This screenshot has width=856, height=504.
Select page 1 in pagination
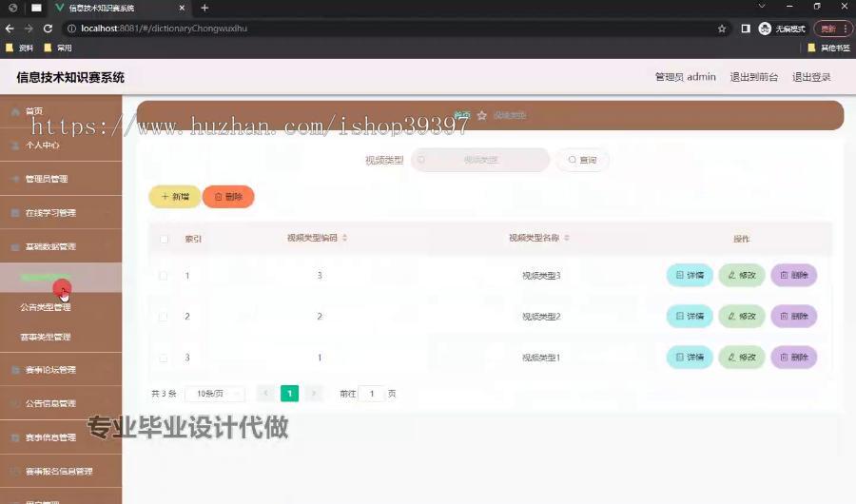[x=289, y=393]
